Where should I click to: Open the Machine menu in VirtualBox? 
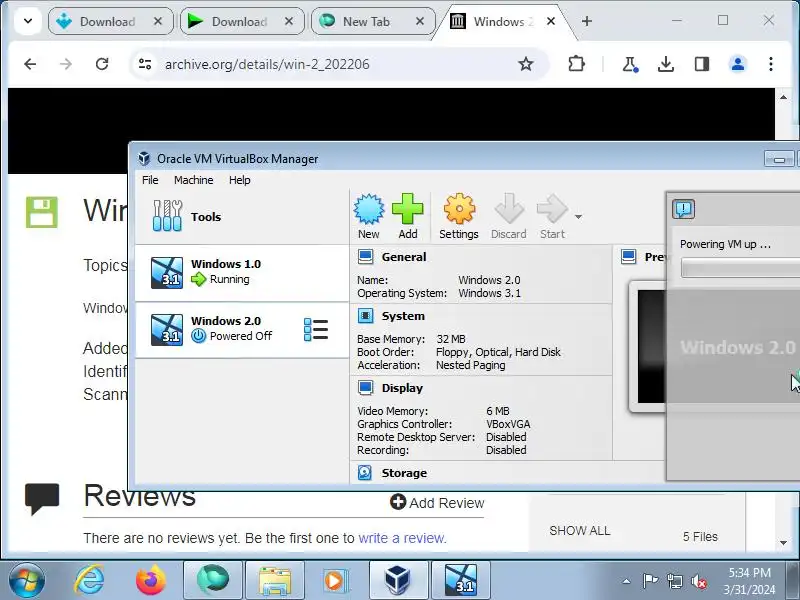[x=193, y=180]
